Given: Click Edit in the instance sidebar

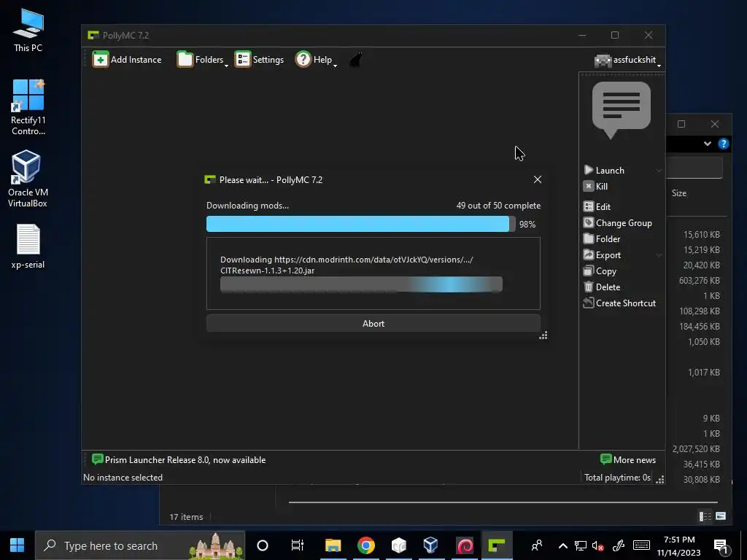Looking at the screenshot, I should (597, 206).
